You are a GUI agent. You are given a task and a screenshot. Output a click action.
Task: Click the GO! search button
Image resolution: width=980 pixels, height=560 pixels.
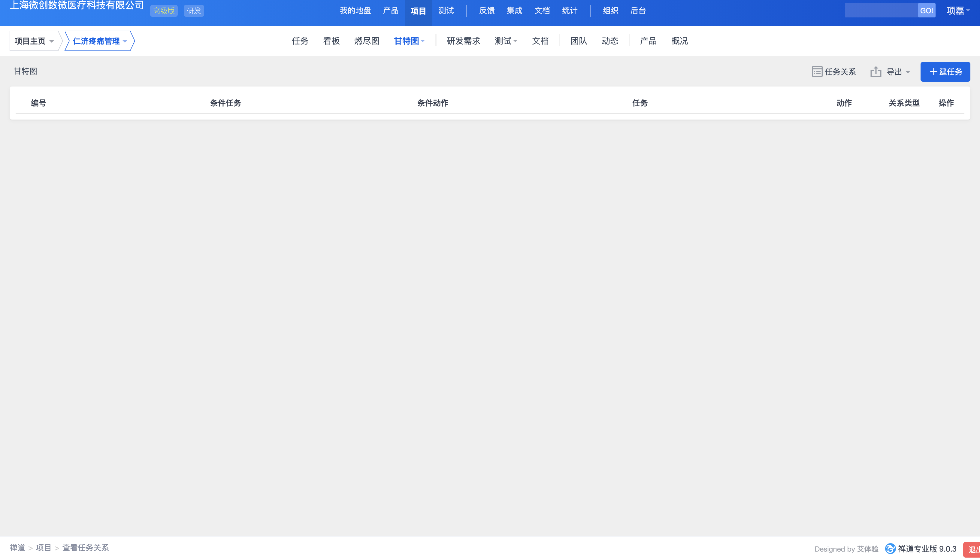pos(927,11)
